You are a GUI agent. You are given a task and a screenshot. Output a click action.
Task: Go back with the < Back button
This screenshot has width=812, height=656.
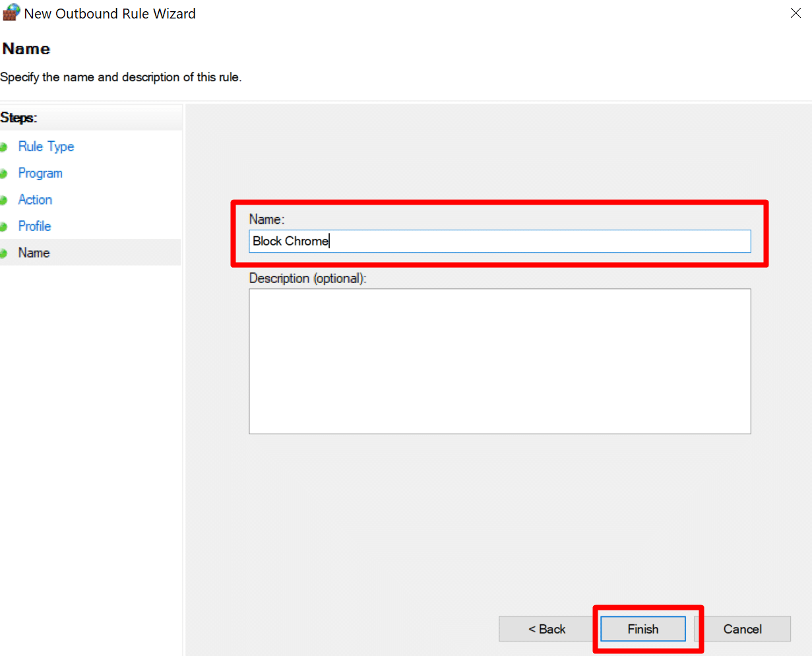click(546, 629)
